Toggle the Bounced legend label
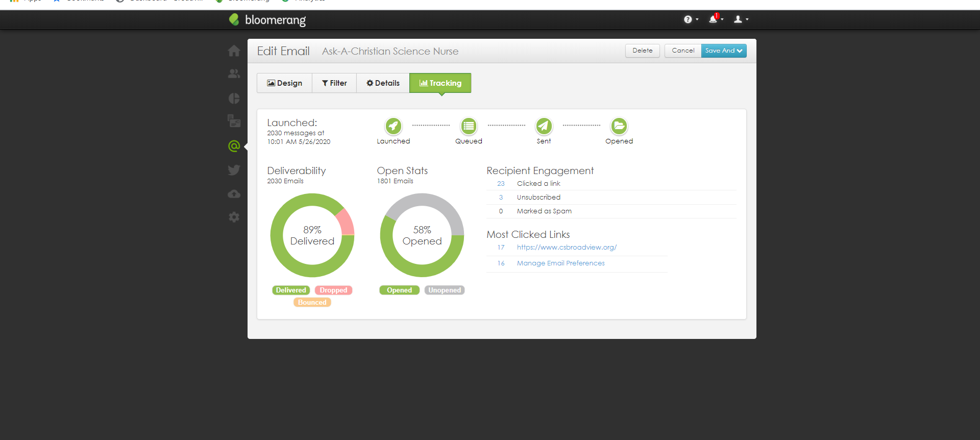This screenshot has width=980, height=440. click(312, 303)
